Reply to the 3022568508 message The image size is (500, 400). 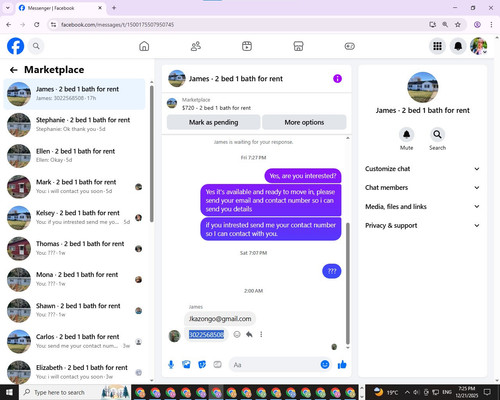pos(249,334)
